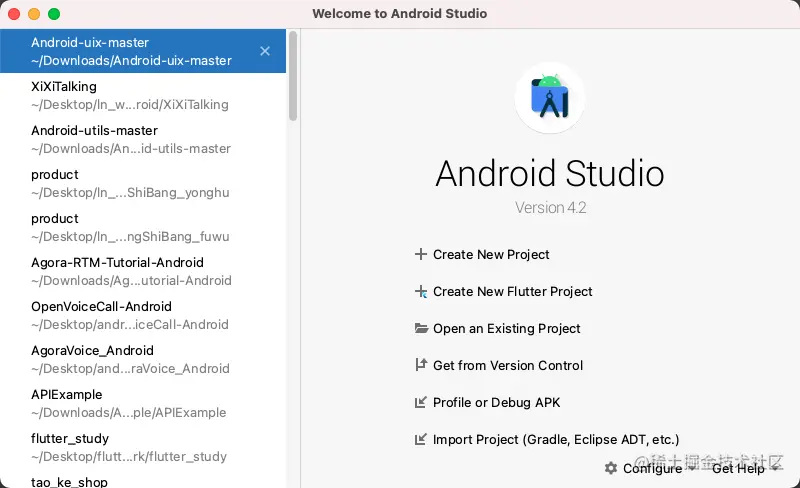800x488 pixels.
Task: Open recent project AgoraVoice_Android
Action: pos(143,359)
